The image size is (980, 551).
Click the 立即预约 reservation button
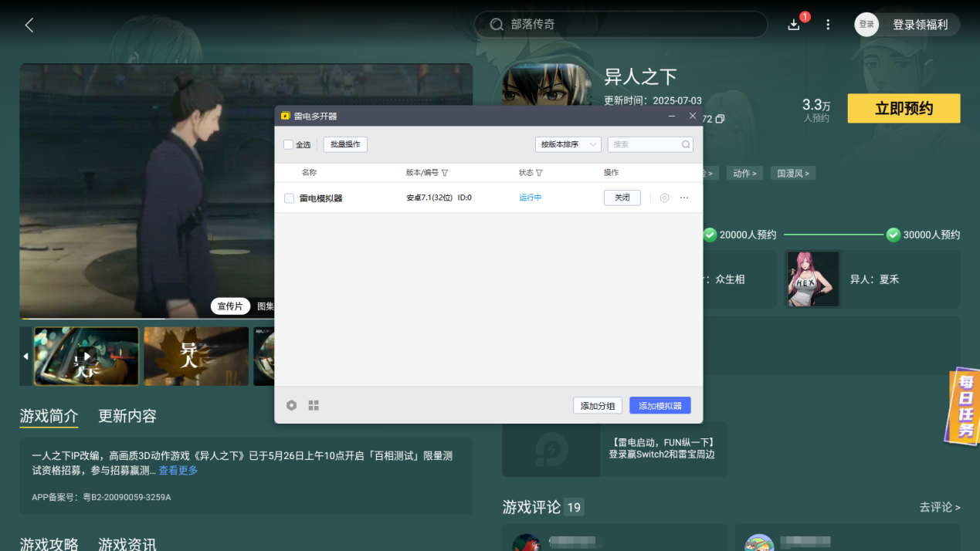[x=904, y=108]
